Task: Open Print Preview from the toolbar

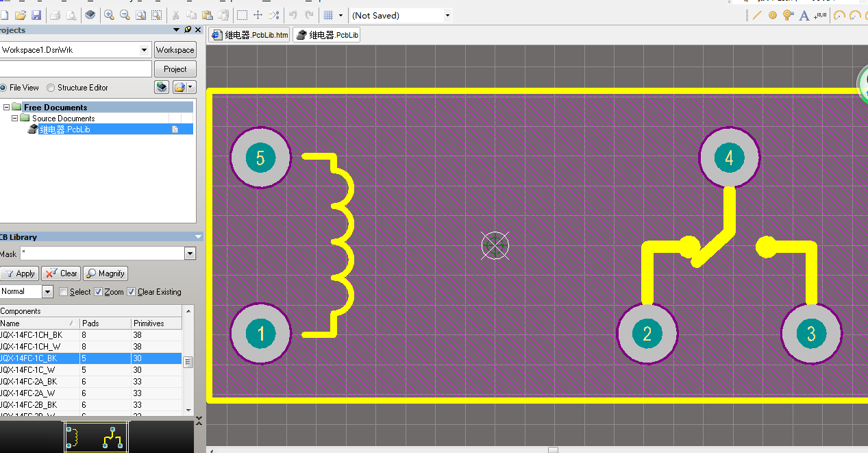Action: [71, 15]
